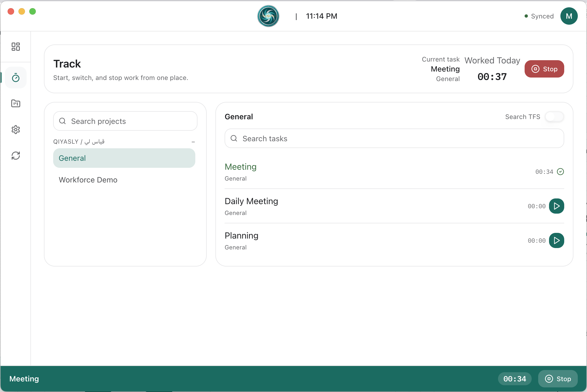
Task: Click the General heading in tasks panel
Action: click(x=239, y=117)
